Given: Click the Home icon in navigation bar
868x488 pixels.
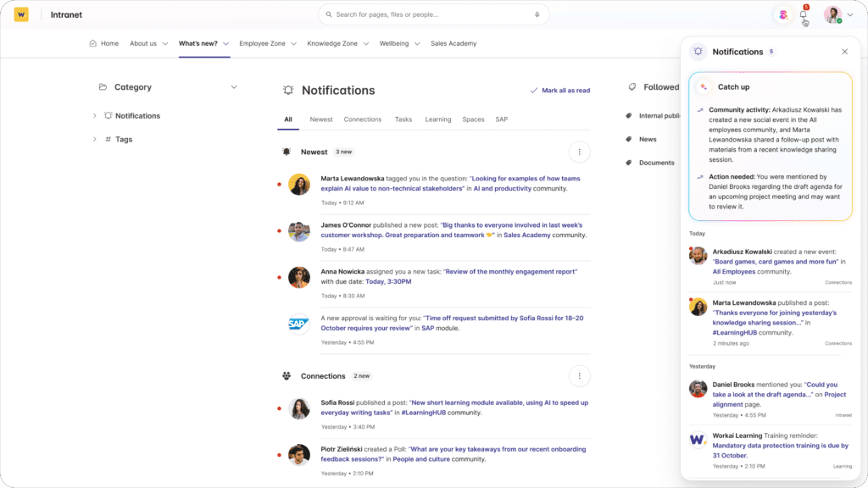Looking at the screenshot, I should point(93,43).
